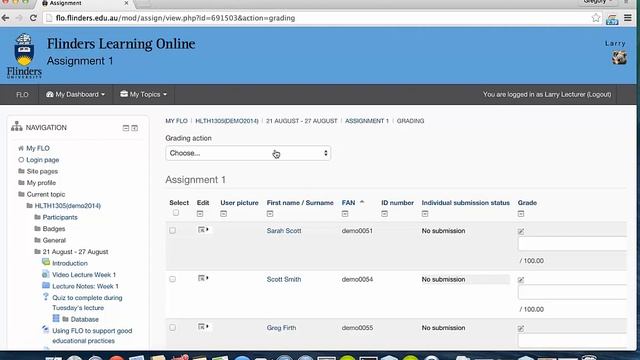
Task: Click quick grade icon for Greg Firth
Action: click(521, 328)
